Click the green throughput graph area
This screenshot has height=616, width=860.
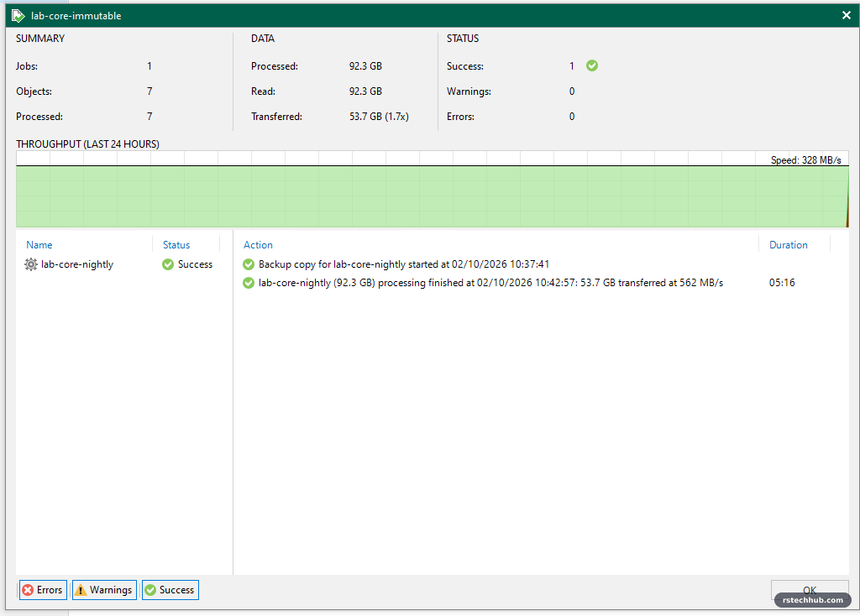click(433, 196)
